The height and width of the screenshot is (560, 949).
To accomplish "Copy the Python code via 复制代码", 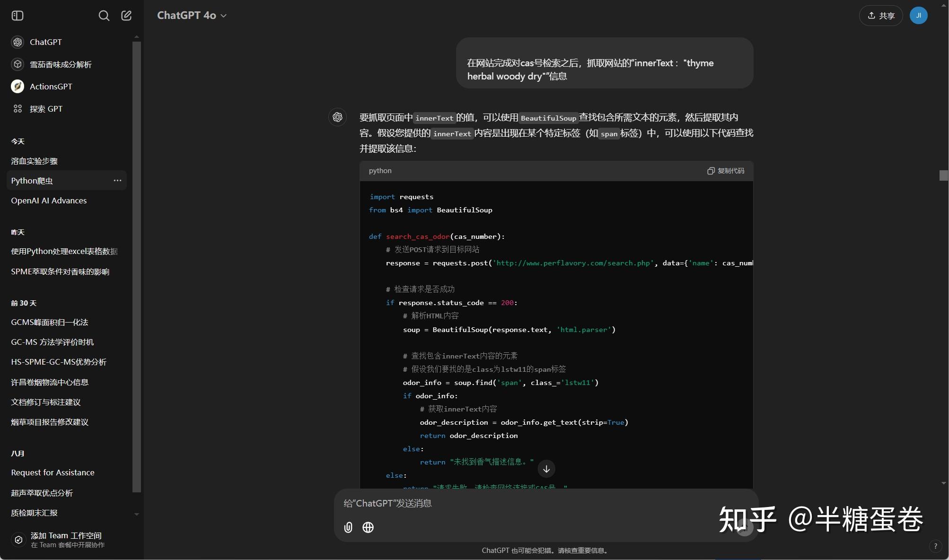I will 725,171.
